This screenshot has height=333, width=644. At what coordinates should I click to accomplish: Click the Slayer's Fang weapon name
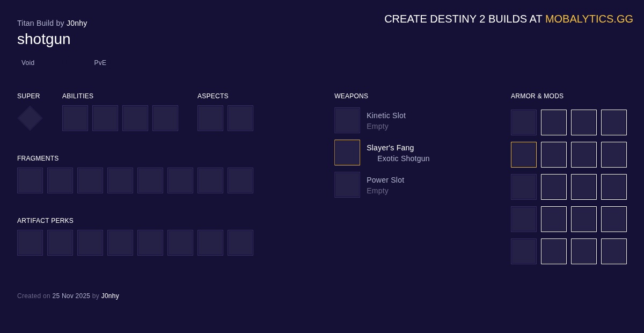click(390, 148)
